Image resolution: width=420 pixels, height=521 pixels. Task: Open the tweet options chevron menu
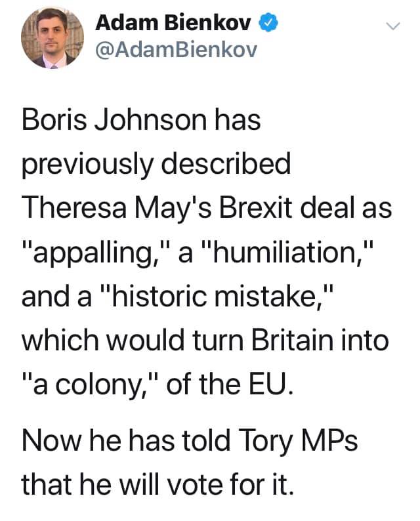[x=392, y=26]
